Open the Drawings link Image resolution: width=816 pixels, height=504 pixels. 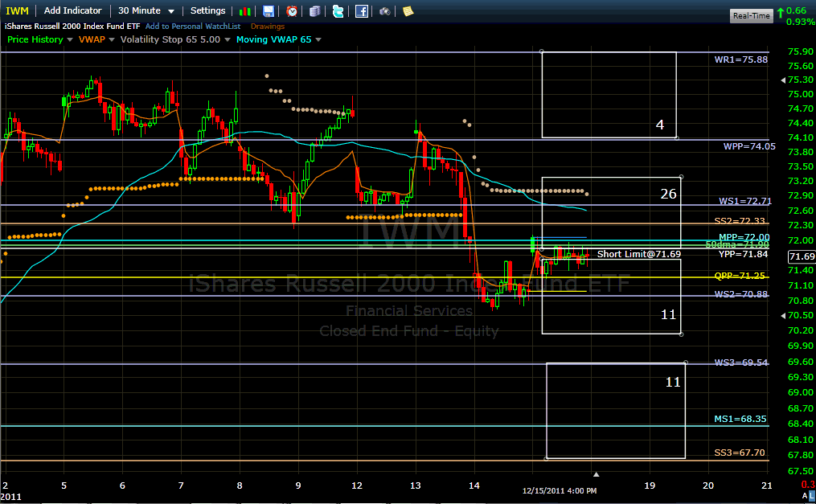tap(268, 26)
